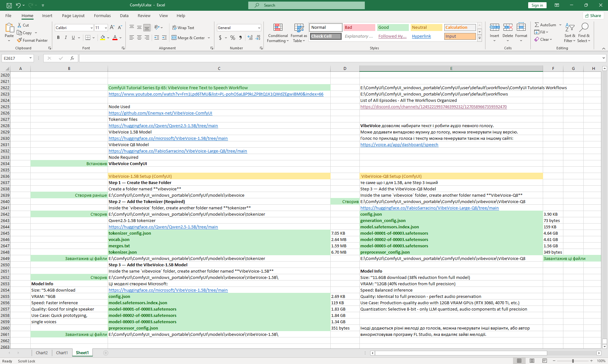The height and width of the screenshot is (364, 608).
Task: Click the Sort & Filter icon
Action: pos(570,28)
